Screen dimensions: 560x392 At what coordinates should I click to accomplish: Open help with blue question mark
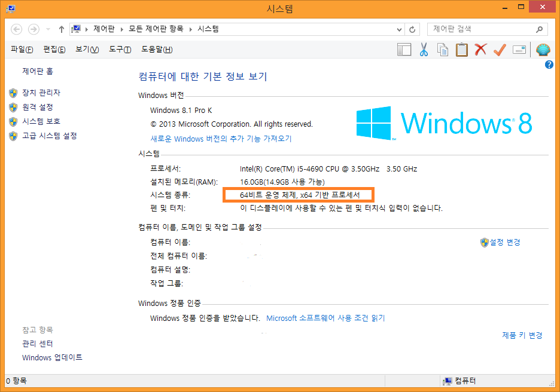549,65
